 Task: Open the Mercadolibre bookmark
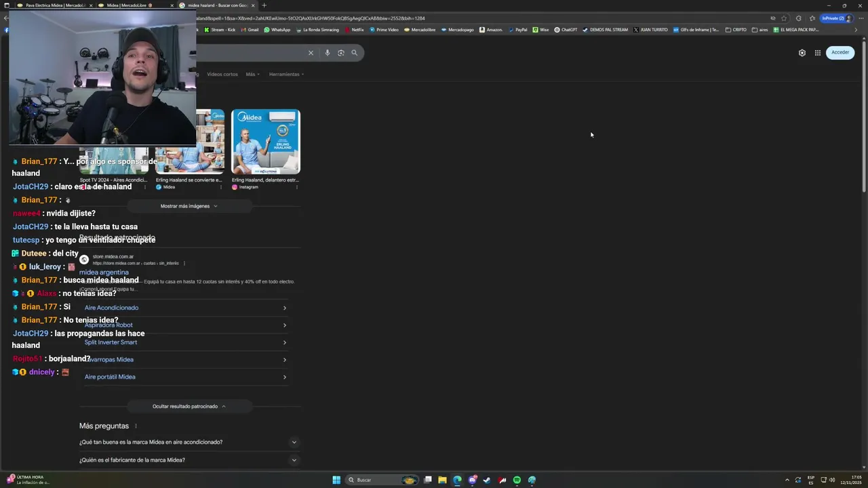[x=420, y=30]
